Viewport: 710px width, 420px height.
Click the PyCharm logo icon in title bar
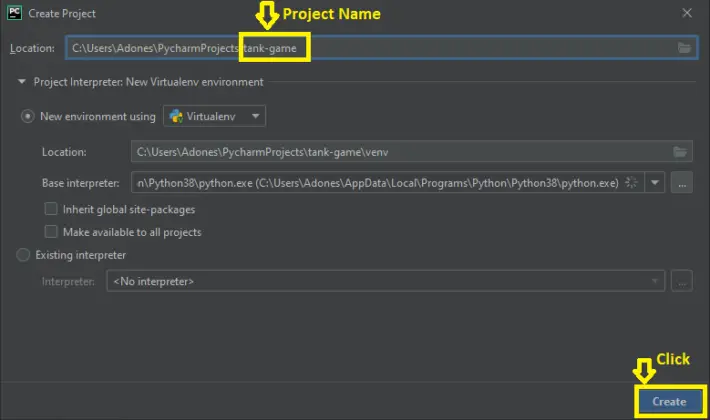click(x=14, y=13)
